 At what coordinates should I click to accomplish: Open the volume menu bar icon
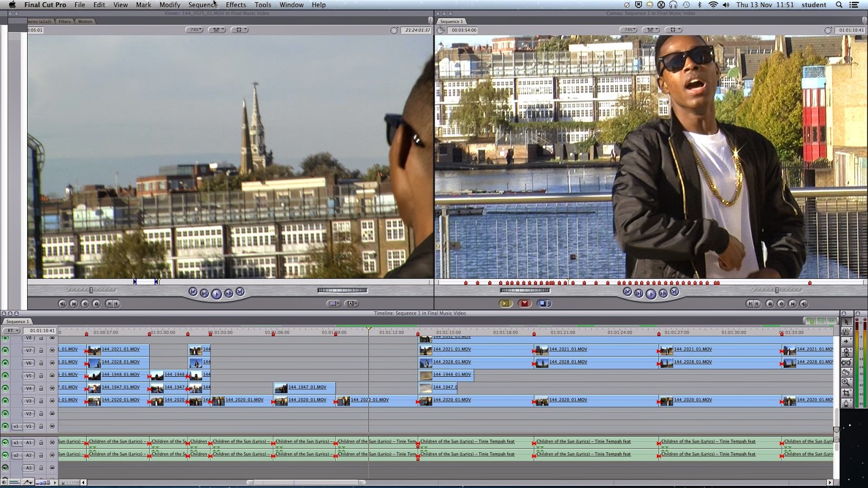(x=726, y=5)
